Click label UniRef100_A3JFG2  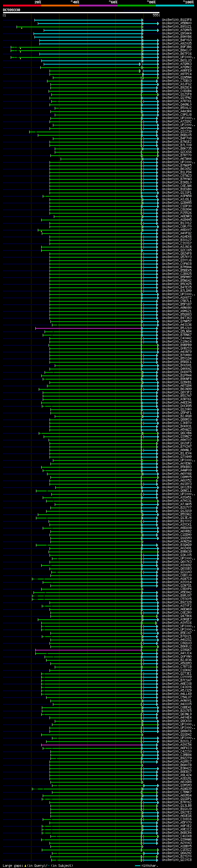point(176,84)
